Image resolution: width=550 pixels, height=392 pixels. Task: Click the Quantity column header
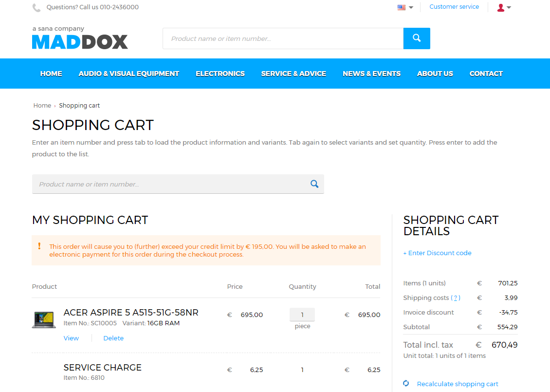[302, 287]
